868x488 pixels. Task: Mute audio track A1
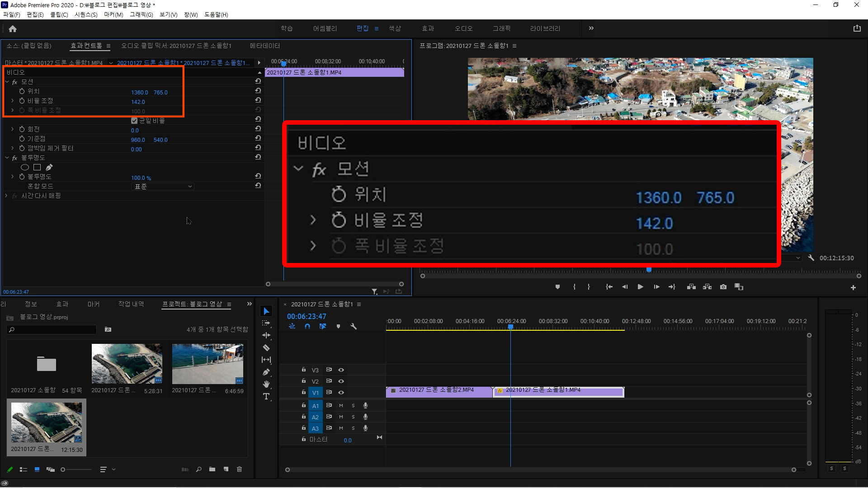[x=341, y=406]
